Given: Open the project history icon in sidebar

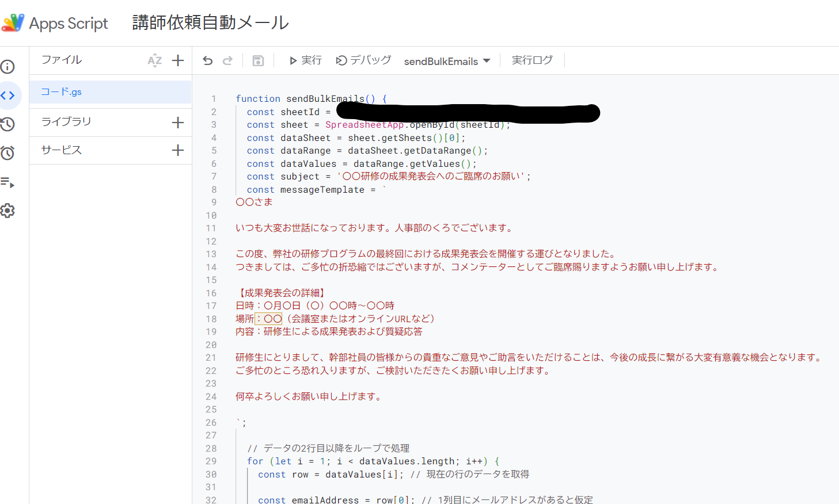Looking at the screenshot, I should pyautogui.click(x=7, y=124).
